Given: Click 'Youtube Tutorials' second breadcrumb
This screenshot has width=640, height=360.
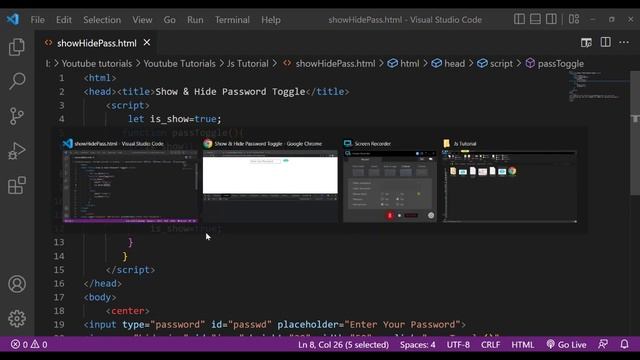Looking at the screenshot, I should pos(179,64).
